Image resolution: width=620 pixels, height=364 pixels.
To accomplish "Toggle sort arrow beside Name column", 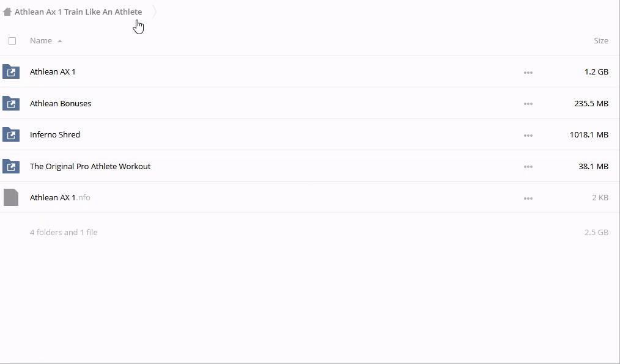I will (60, 41).
